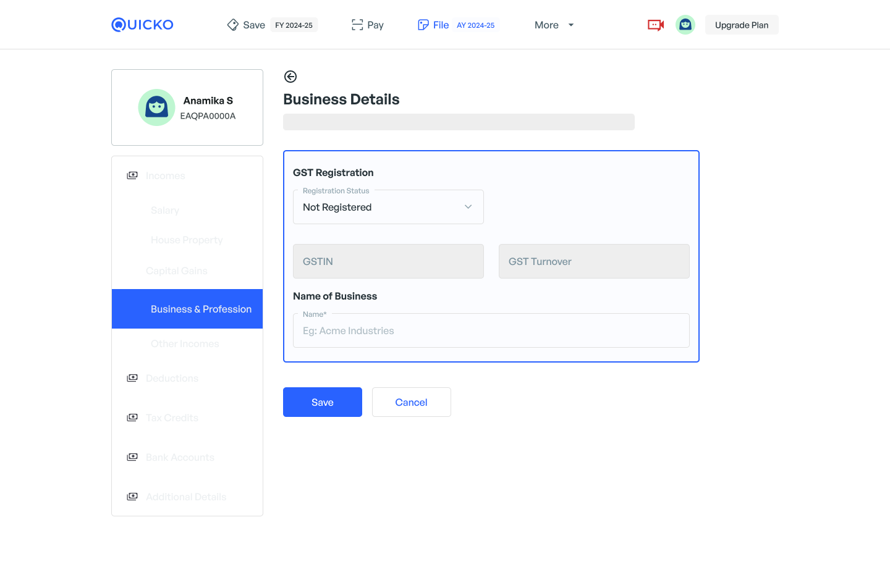Click the Quicko logo
This screenshot has width=890, height=588.
[142, 25]
